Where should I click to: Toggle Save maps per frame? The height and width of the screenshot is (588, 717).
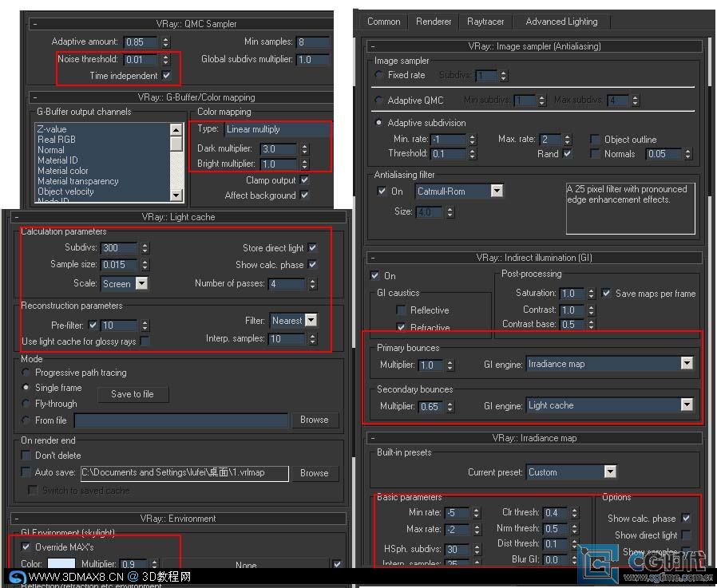[x=606, y=294]
